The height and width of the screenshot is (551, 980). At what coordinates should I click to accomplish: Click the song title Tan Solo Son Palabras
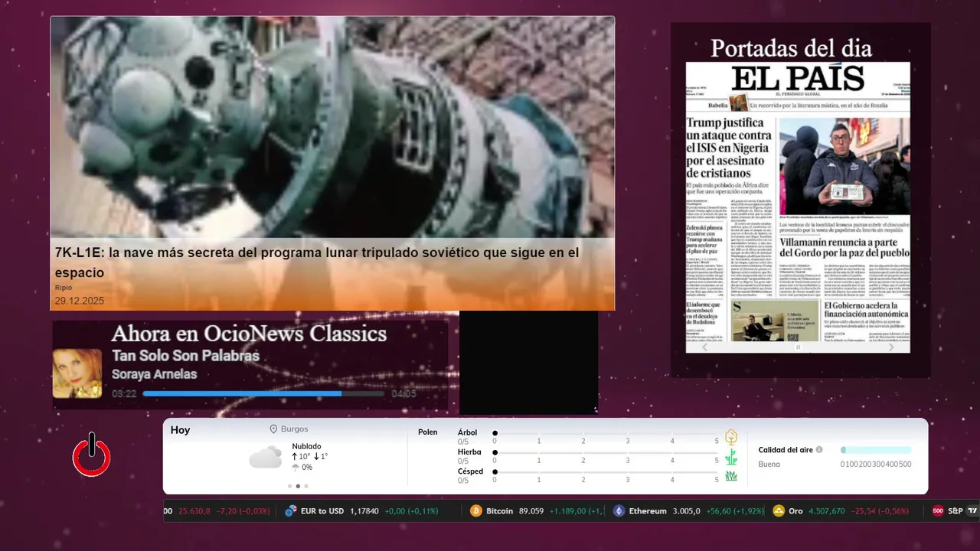coord(185,356)
